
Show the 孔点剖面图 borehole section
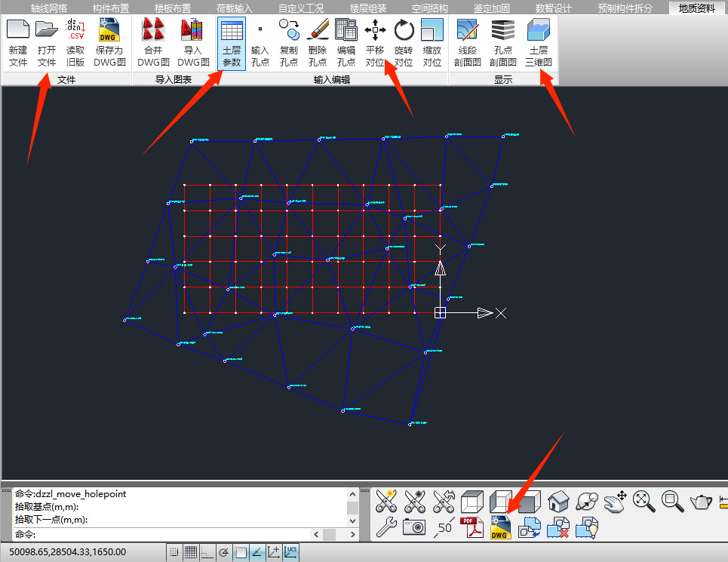coord(503,43)
